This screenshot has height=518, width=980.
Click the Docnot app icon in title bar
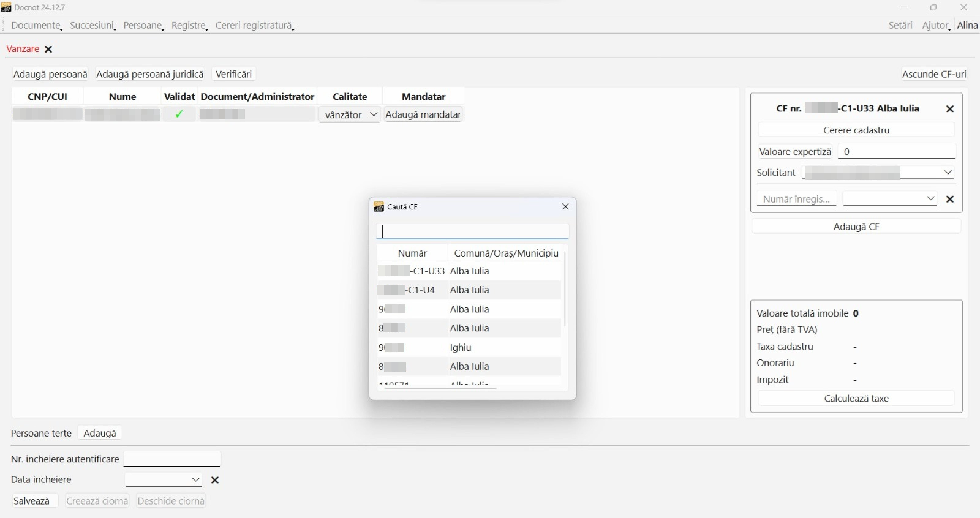click(x=6, y=7)
